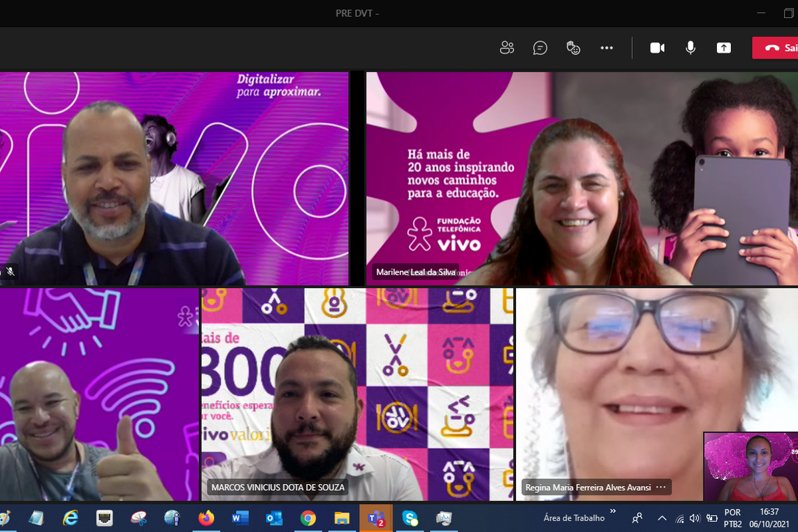Click the Área de Trabalho taskbar toolbar
This screenshot has width=798, height=532.
pyautogui.click(x=574, y=518)
